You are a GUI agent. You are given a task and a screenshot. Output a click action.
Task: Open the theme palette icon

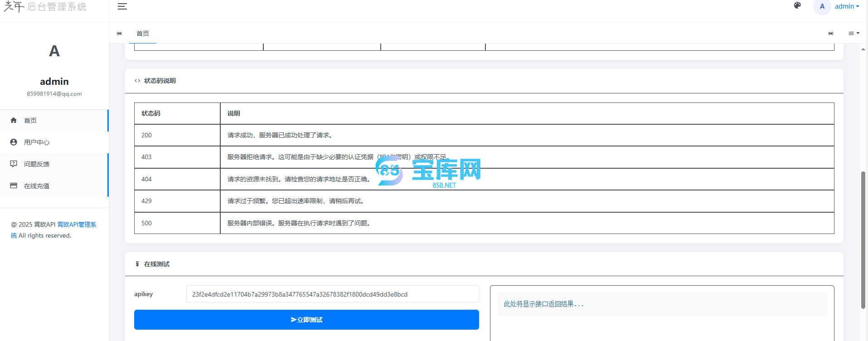(797, 5)
